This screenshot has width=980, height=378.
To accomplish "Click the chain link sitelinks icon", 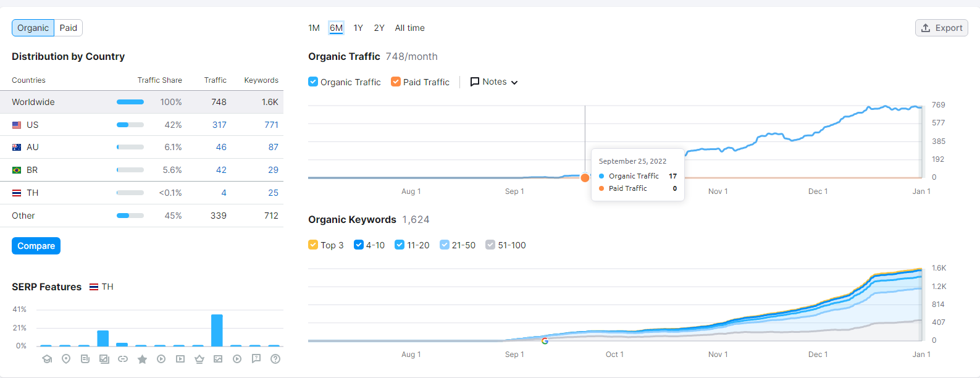I will (x=123, y=359).
